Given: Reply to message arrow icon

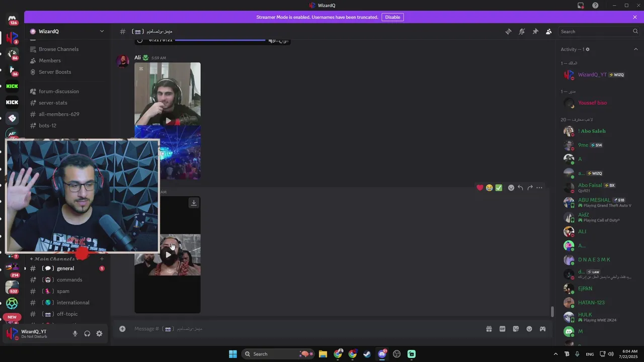Looking at the screenshot, I should coord(520,188).
